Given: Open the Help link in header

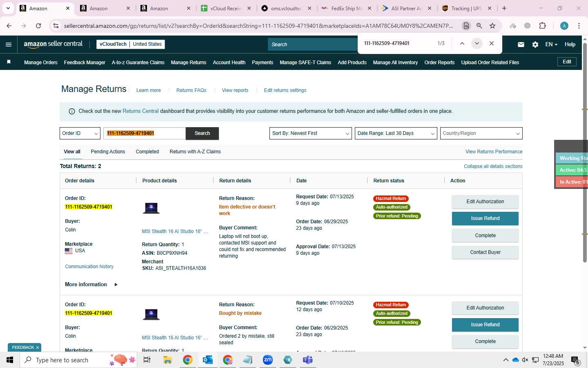Looking at the screenshot, I should [x=570, y=45].
